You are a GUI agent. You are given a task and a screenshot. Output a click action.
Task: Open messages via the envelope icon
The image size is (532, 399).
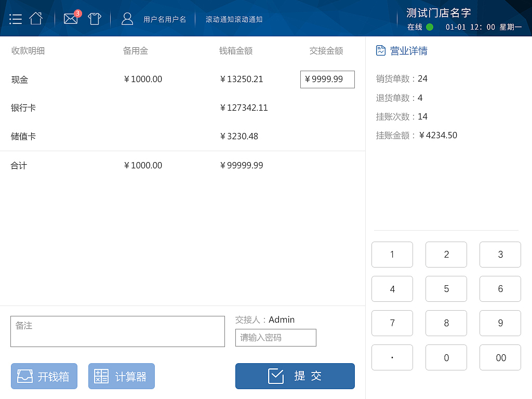pos(71,19)
